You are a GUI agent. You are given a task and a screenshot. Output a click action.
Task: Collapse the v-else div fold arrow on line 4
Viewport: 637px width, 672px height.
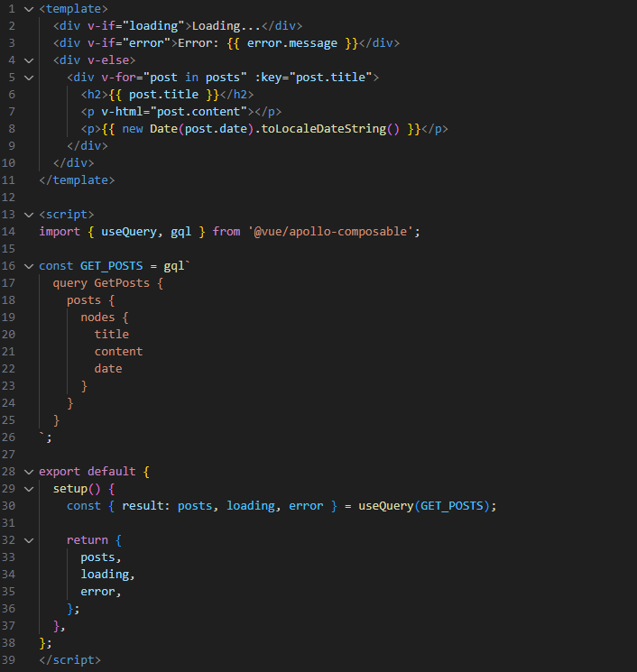pos(29,60)
